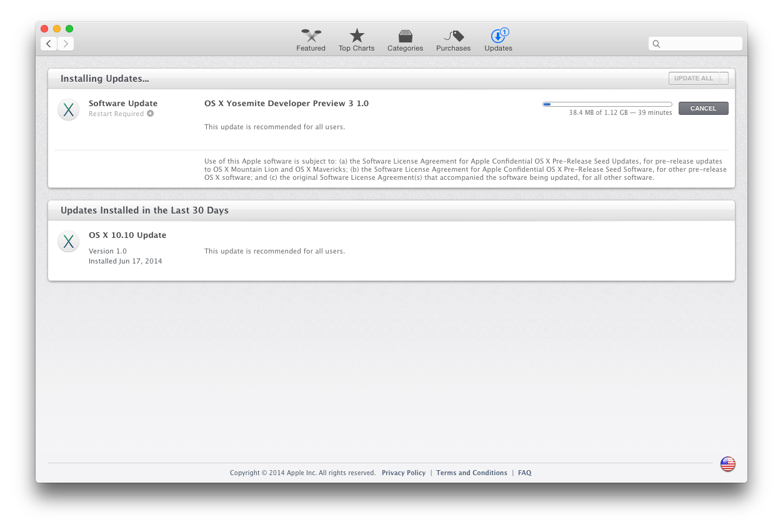The height and width of the screenshot is (532, 783).
Task: Click Updates Installed in the Last 30 Days header
Action: tap(144, 210)
